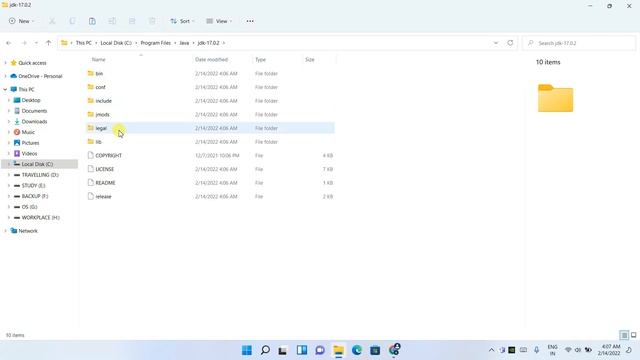The height and width of the screenshot is (360, 640).
Task: Open Microsoft Store from taskbar
Action: point(375,350)
